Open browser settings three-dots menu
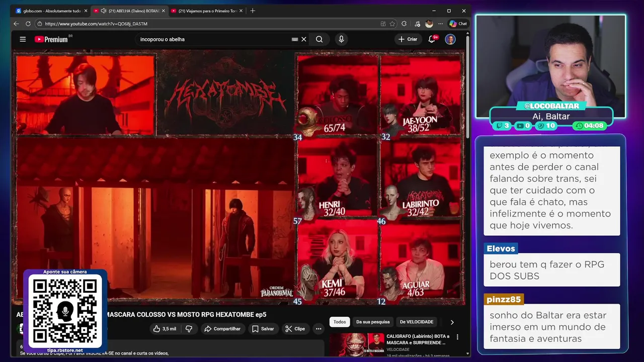 click(x=441, y=24)
